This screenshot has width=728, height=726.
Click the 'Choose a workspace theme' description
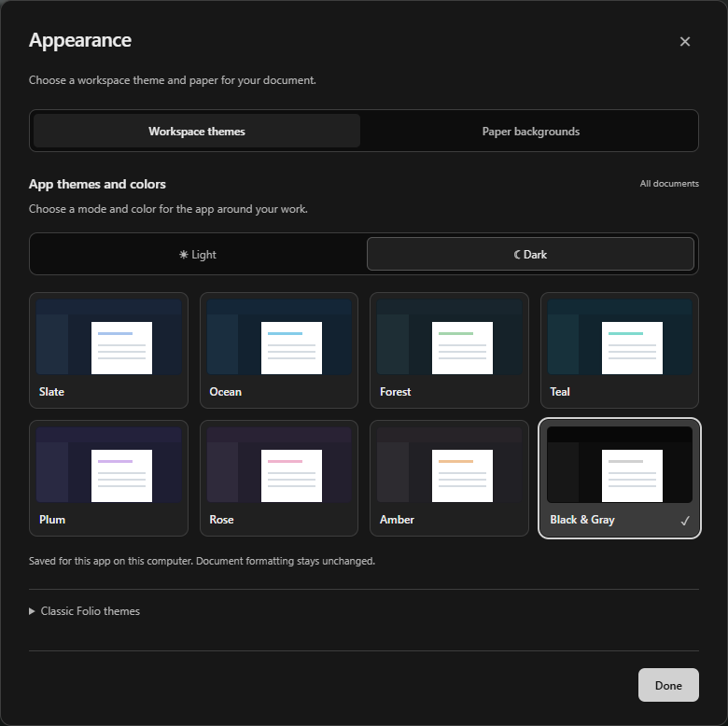click(173, 80)
